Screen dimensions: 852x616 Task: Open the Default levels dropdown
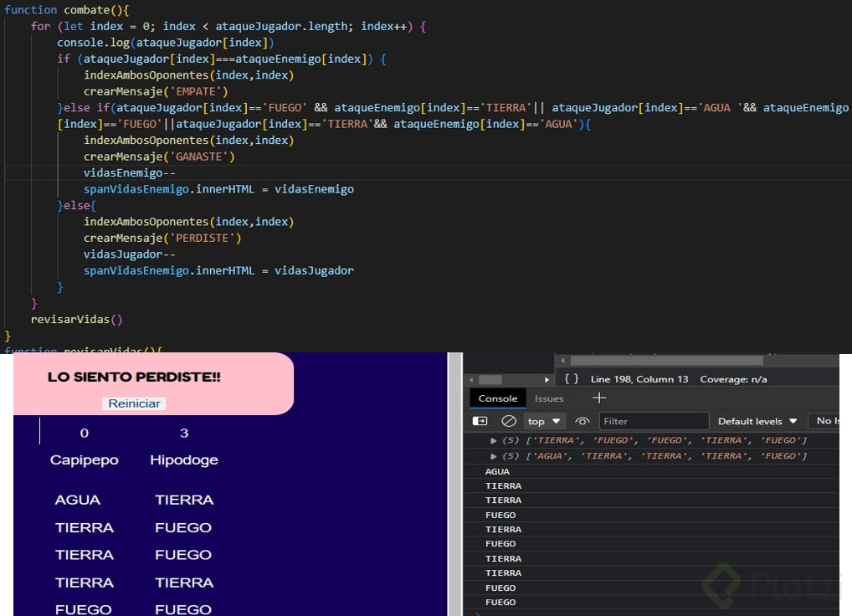point(757,421)
